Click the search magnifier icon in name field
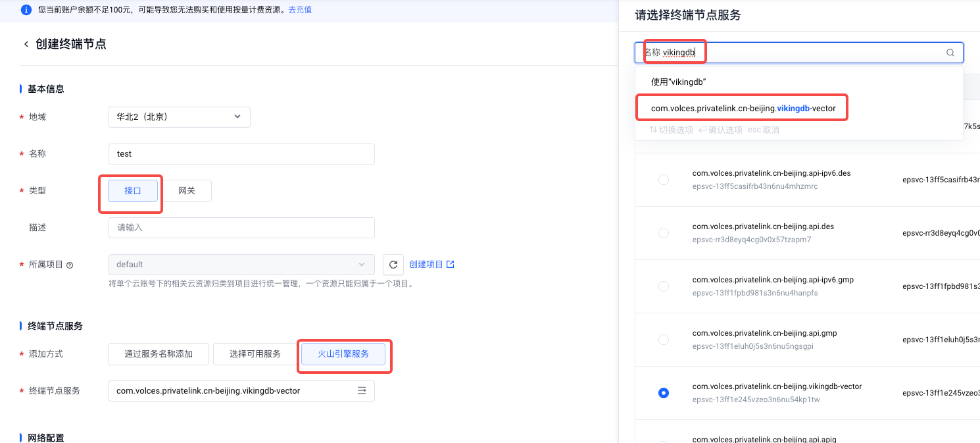Viewport: 980px width, 443px height. 950,53
